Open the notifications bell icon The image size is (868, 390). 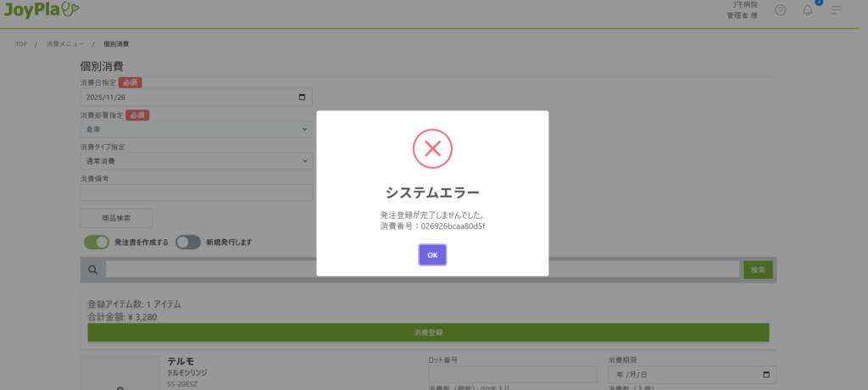pyautogui.click(x=807, y=10)
